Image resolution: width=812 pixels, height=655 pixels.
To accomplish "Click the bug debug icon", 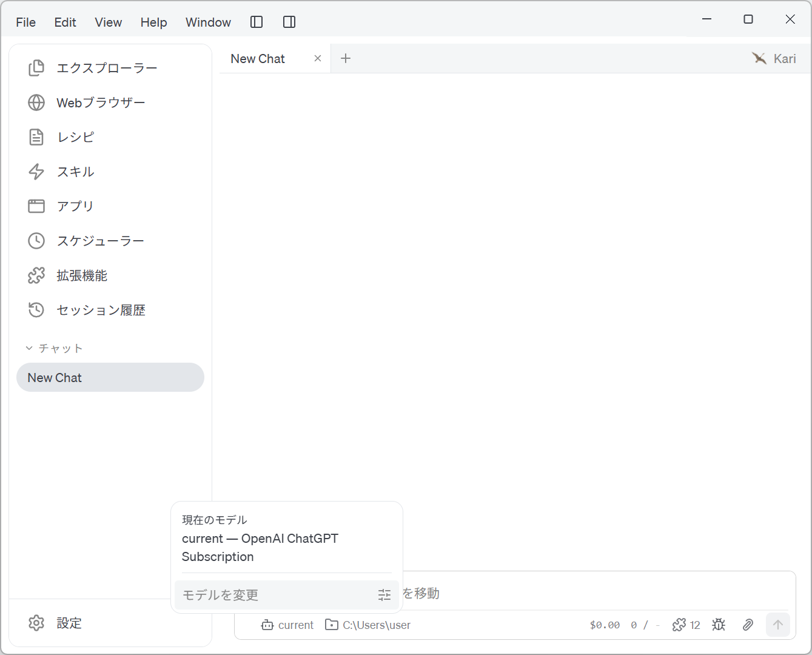I will [x=719, y=625].
